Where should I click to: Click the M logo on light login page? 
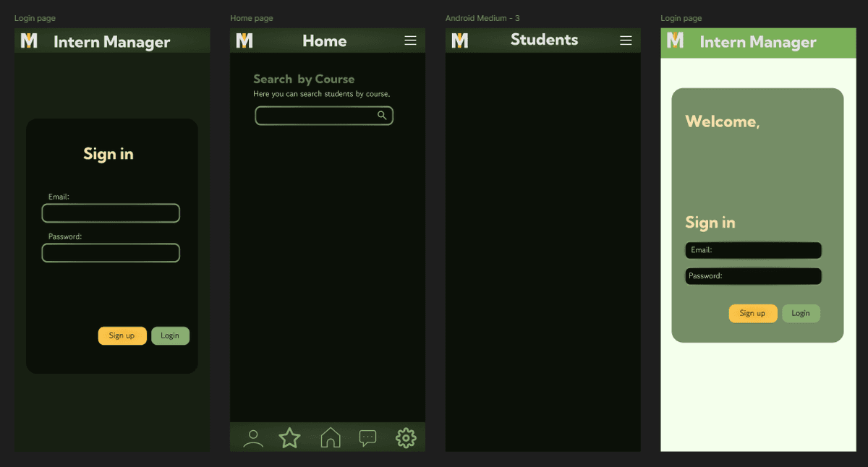(675, 40)
